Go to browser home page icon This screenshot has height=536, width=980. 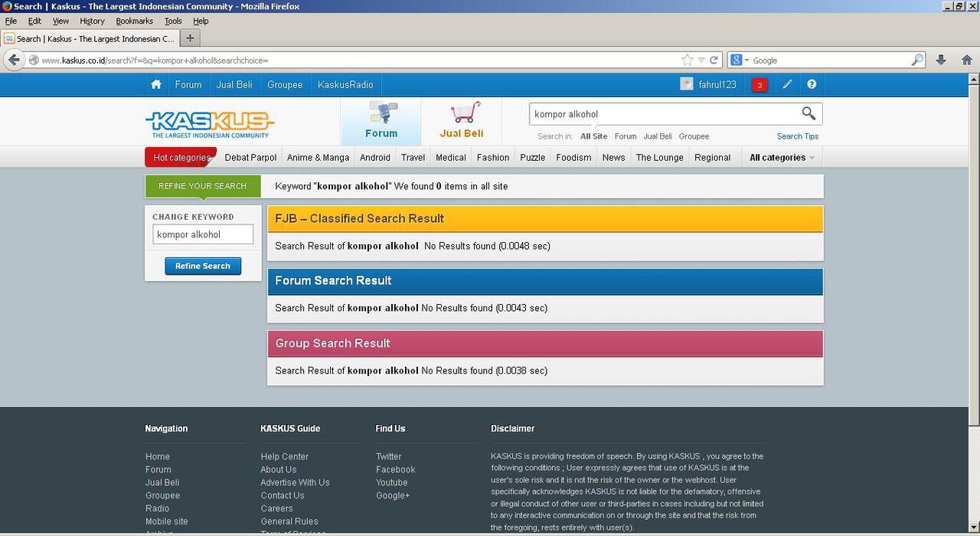pyautogui.click(x=967, y=60)
